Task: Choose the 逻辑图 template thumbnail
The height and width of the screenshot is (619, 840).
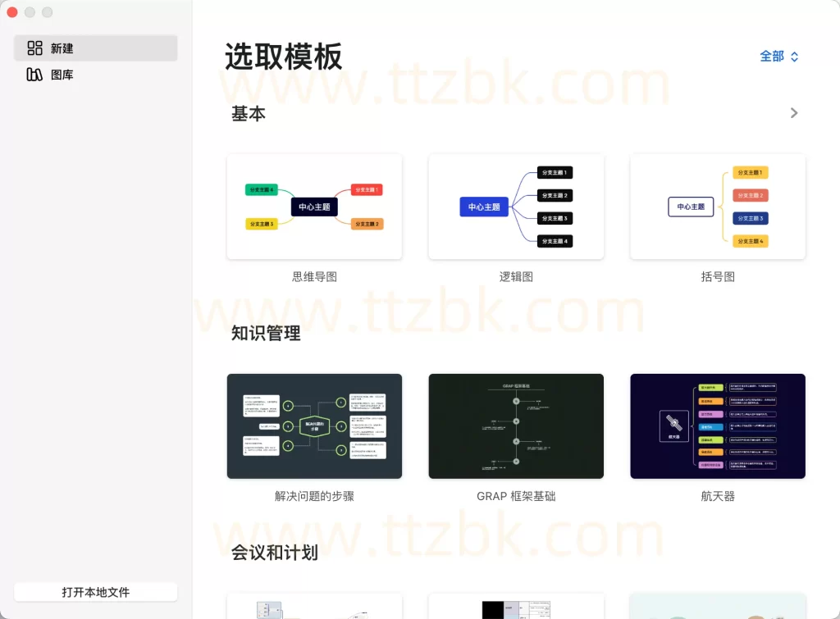Action: [516, 207]
